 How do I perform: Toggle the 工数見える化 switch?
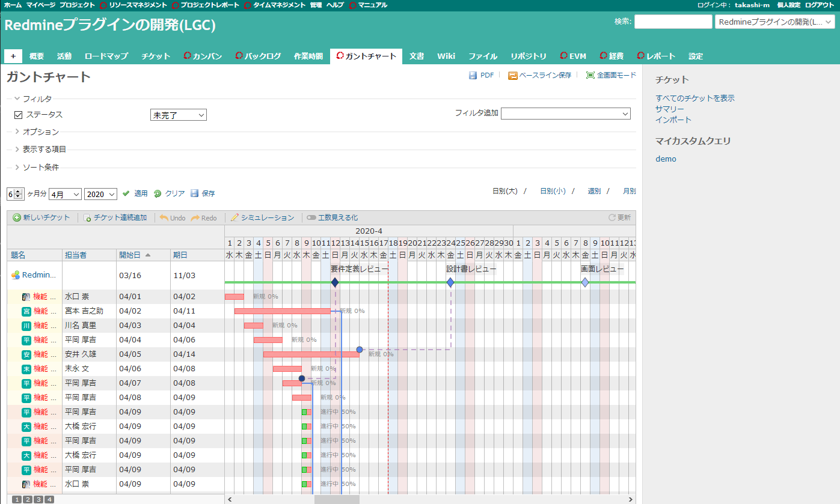tap(311, 217)
